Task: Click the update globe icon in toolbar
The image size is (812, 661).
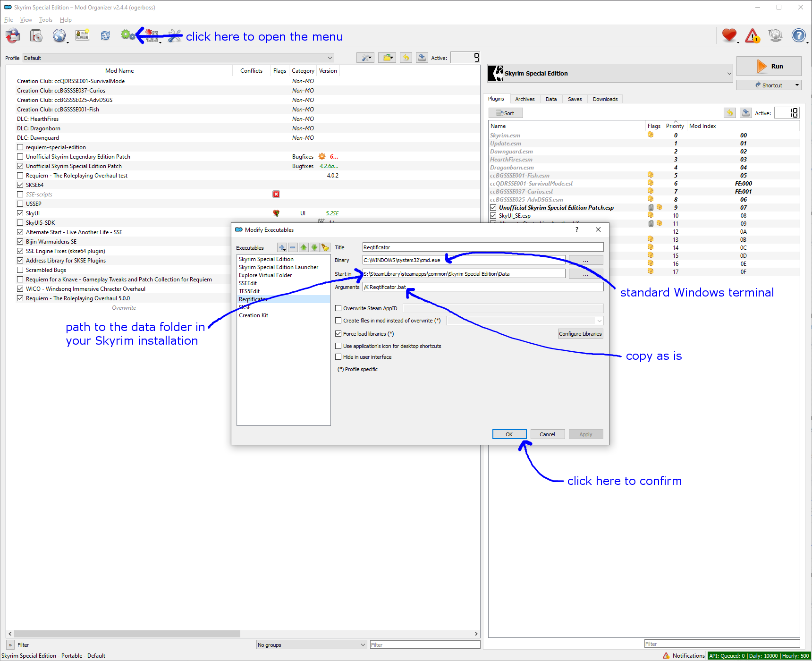Action: 775,35
